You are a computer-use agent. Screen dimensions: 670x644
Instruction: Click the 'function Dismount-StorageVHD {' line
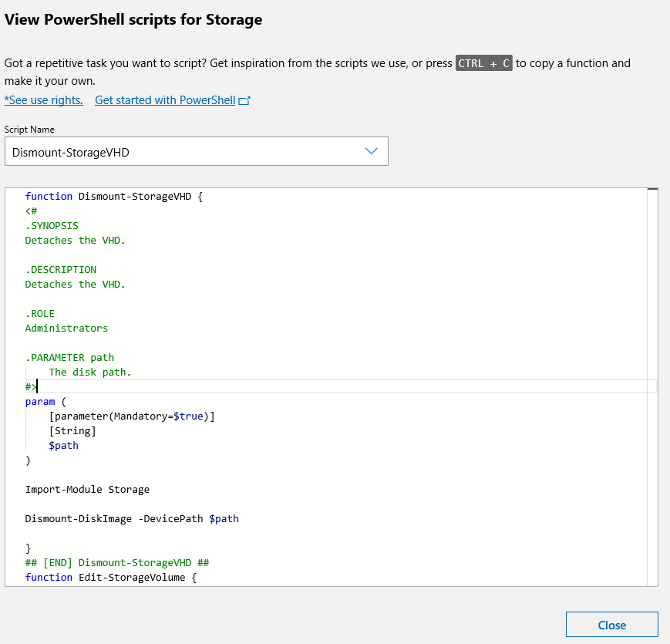[x=113, y=196]
